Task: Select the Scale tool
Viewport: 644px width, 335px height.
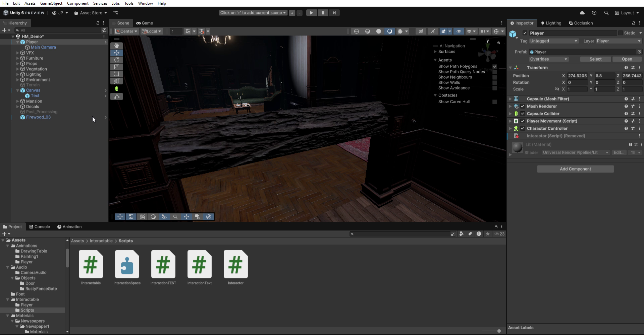Action: click(x=117, y=67)
